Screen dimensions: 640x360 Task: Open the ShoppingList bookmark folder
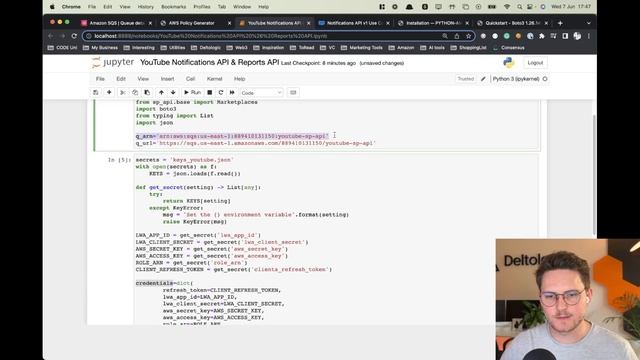[x=469, y=48]
